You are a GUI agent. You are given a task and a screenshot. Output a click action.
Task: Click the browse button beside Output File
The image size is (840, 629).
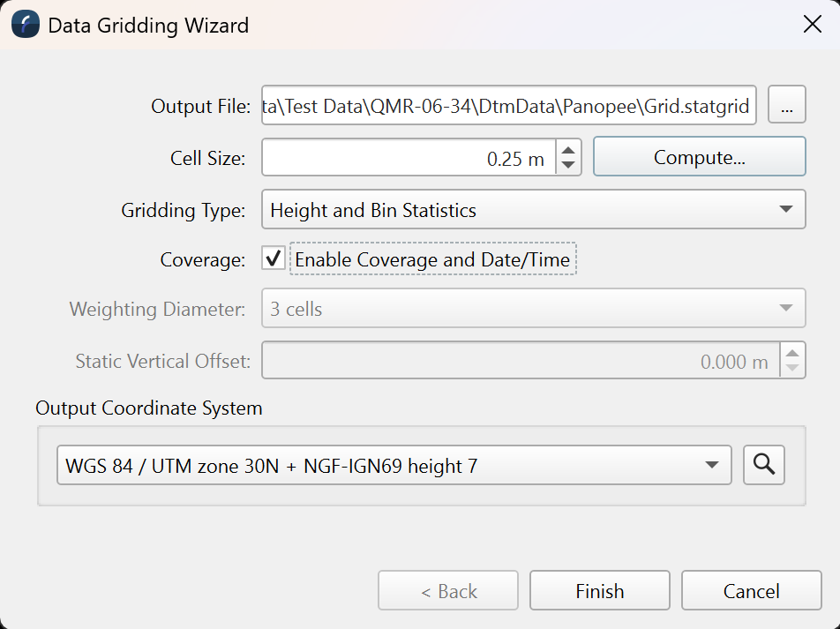pos(787,107)
